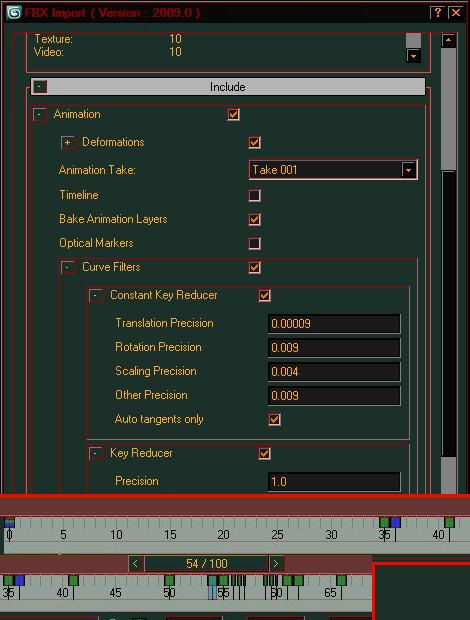Click the Curve Filters label
Screen dimensions: 470x620
coord(111,267)
